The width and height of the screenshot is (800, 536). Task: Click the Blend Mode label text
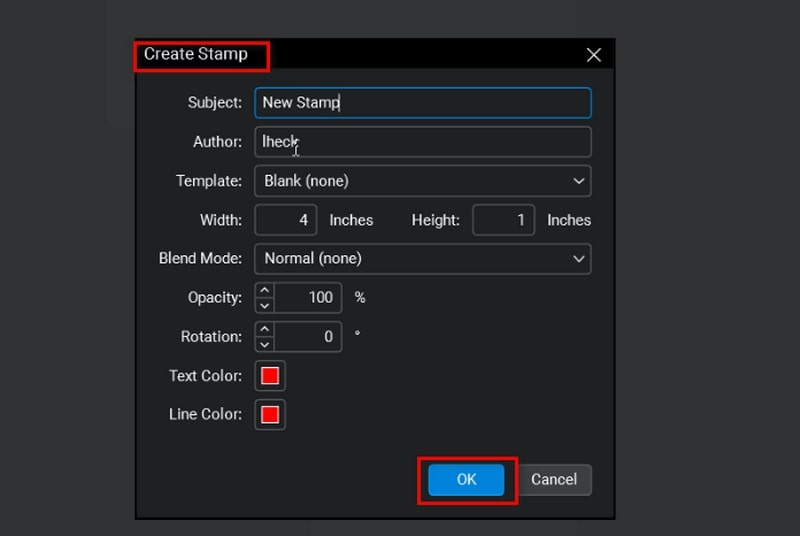click(x=200, y=258)
